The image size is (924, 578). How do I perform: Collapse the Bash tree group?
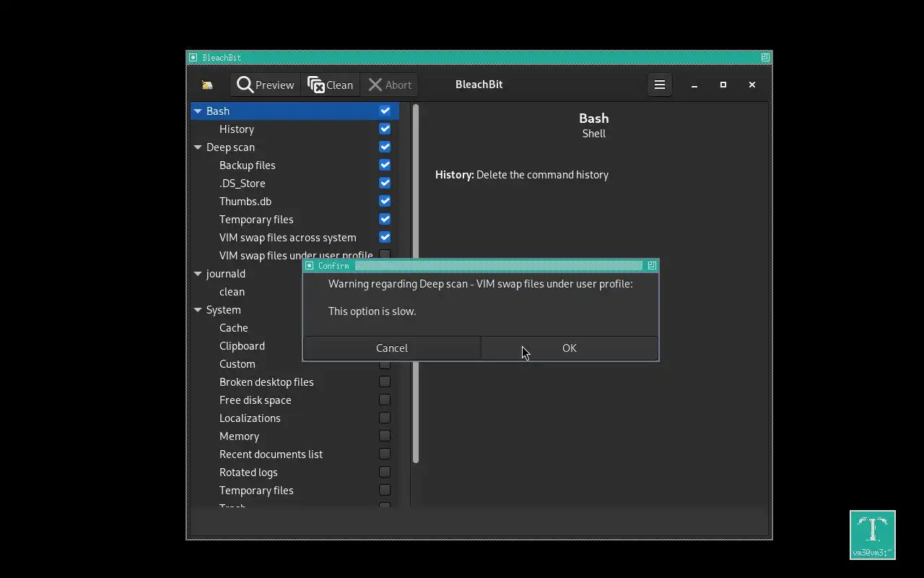coord(198,111)
